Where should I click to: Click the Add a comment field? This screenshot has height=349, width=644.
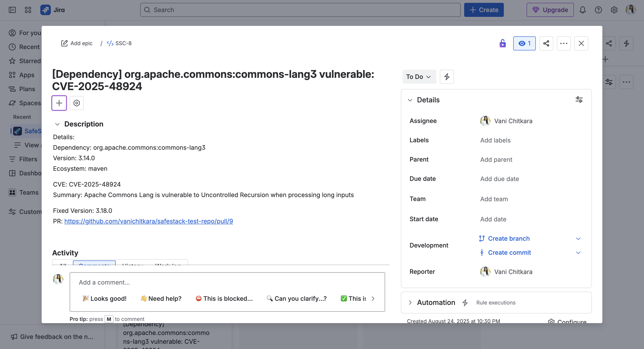pos(227,282)
